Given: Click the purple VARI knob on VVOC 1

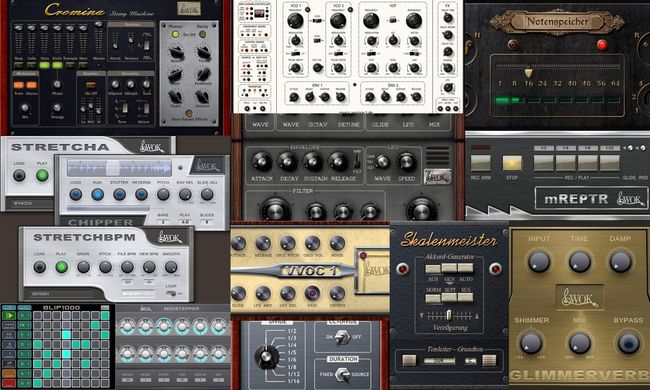Looking at the screenshot, I should click(312, 293).
